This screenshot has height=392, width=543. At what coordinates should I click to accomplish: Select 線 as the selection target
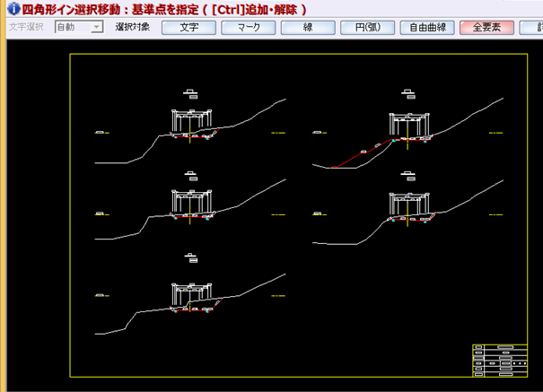point(308,27)
